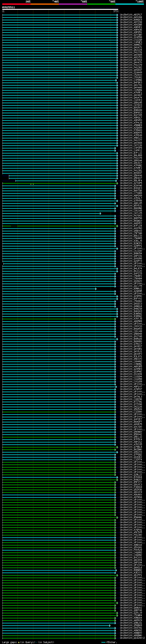Click the orange ~40% identity legend segment

point(45,4)
